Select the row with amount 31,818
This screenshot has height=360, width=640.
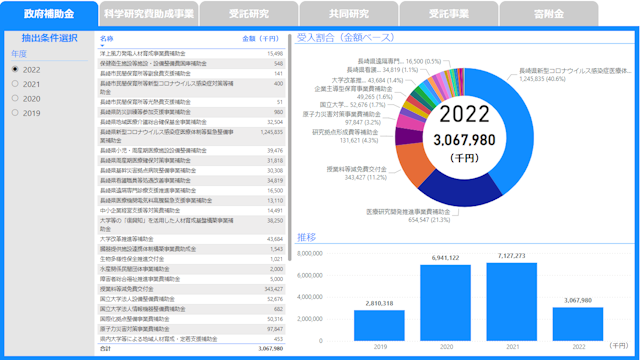coord(191,160)
